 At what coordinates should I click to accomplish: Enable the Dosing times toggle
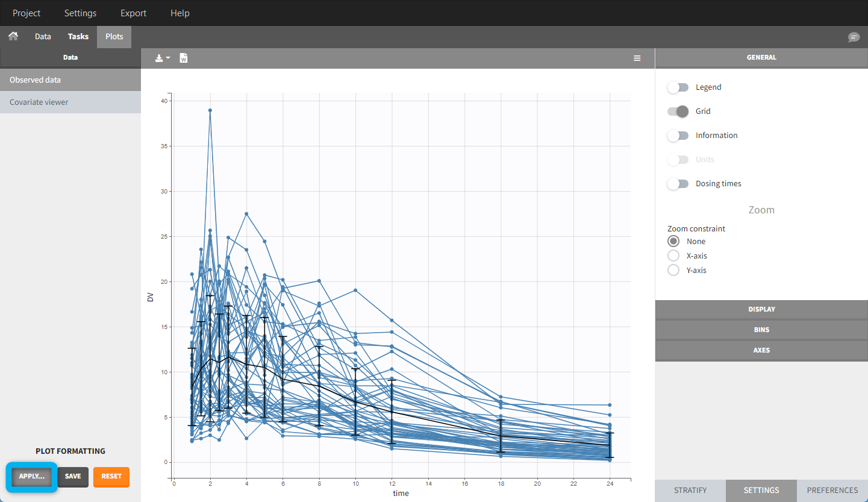[678, 184]
